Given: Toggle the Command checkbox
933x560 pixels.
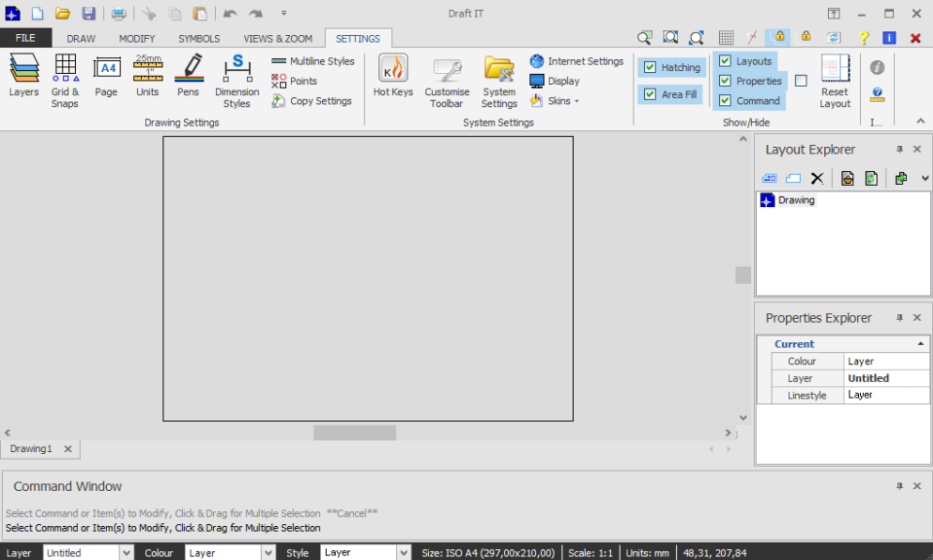Looking at the screenshot, I should tap(725, 100).
